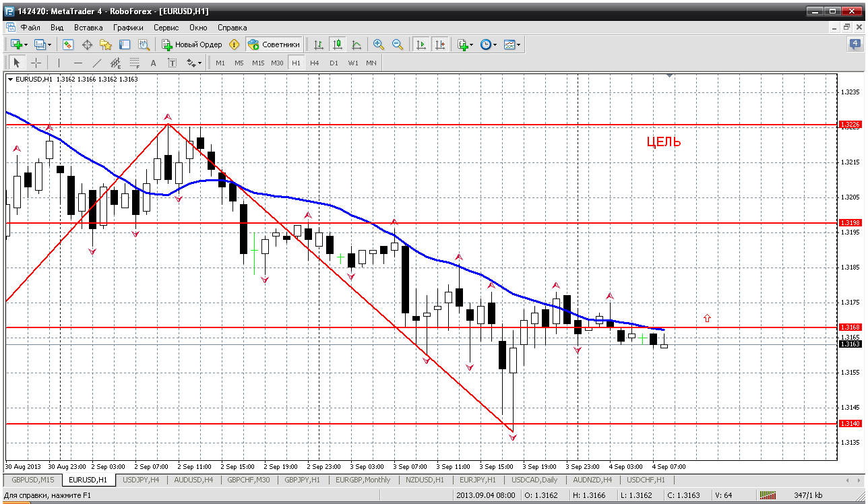This screenshot has height=504, width=868.
Task: Open the new chart toolbar button
Action: point(18,44)
